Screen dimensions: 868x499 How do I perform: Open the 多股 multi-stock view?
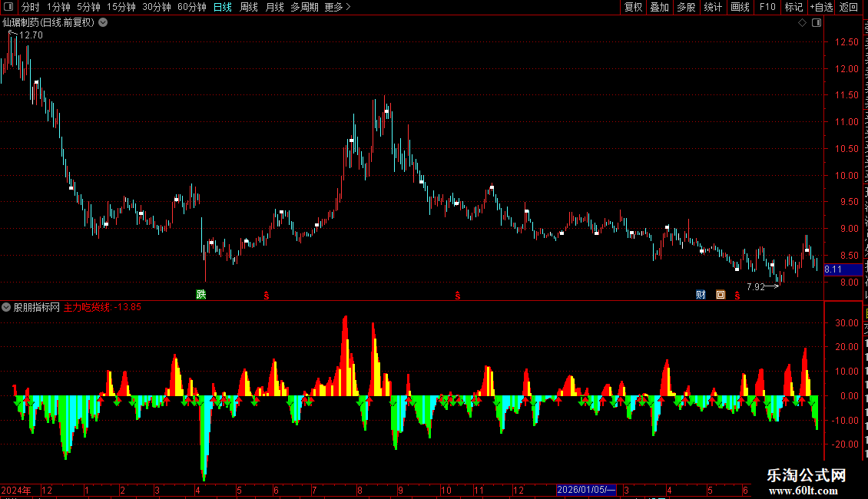coord(686,7)
